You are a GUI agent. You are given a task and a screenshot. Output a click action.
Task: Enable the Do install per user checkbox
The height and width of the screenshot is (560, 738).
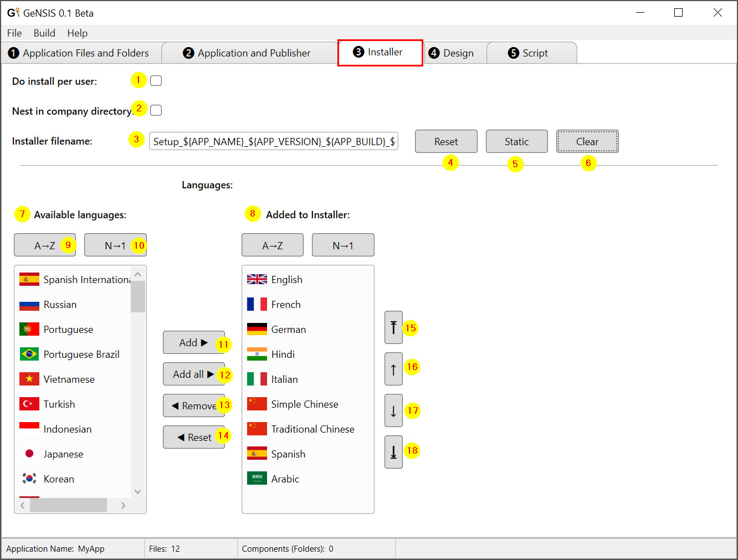(x=156, y=81)
